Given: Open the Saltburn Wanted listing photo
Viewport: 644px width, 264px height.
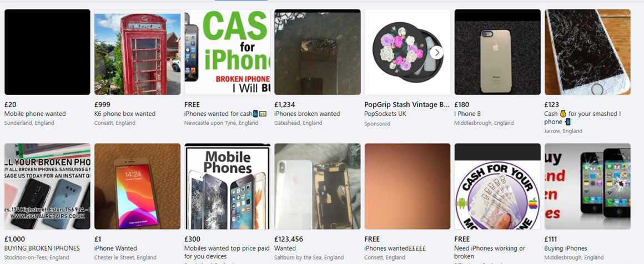Looking at the screenshot, I should click(318, 186).
